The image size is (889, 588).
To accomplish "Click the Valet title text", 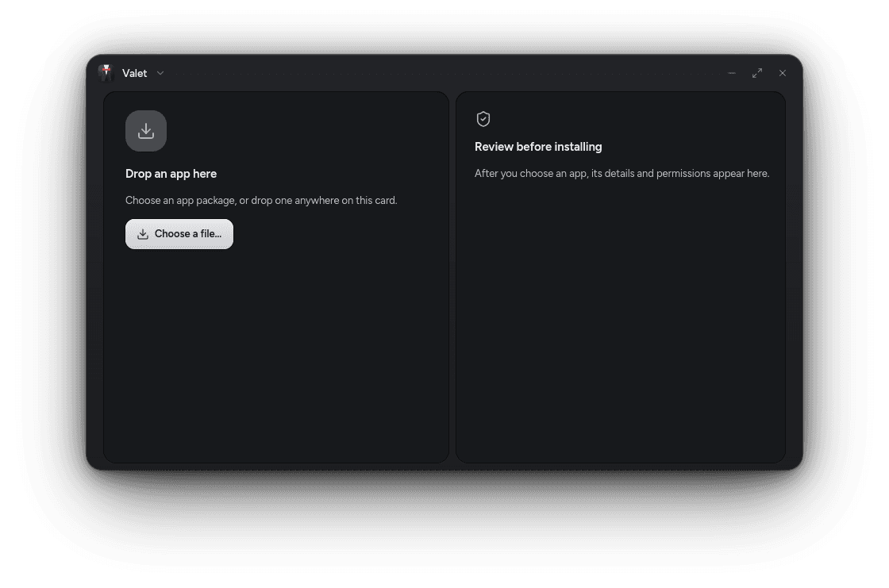I will click(134, 73).
